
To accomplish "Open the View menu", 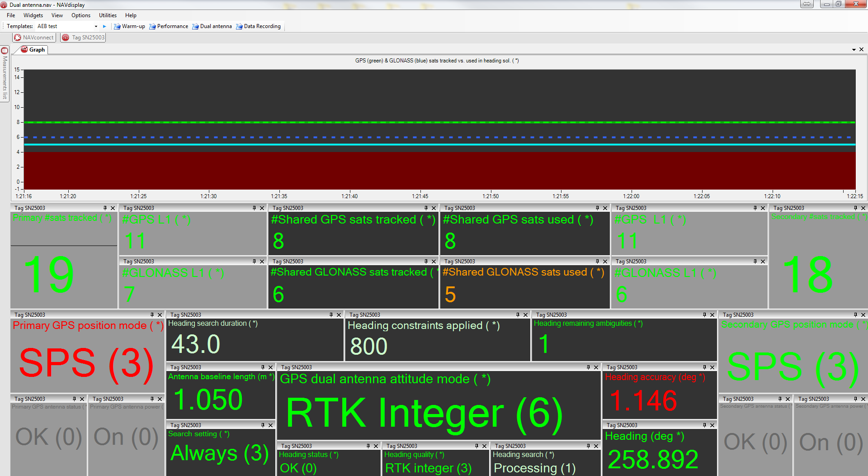I will (57, 15).
